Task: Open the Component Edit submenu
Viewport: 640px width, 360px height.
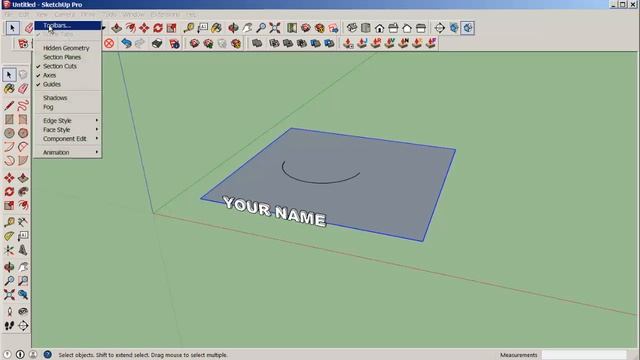Action: pos(67,139)
